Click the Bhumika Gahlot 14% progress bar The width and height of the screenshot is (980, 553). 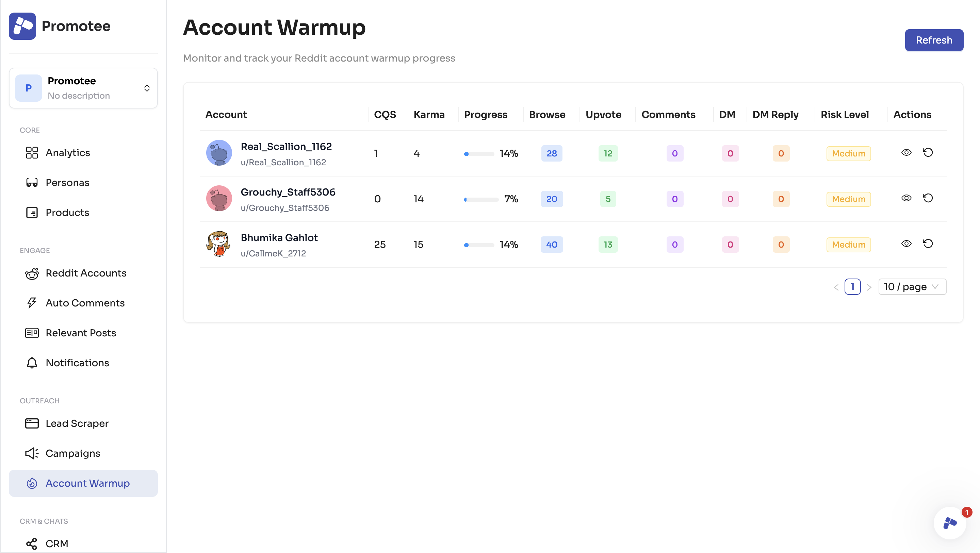479,245
